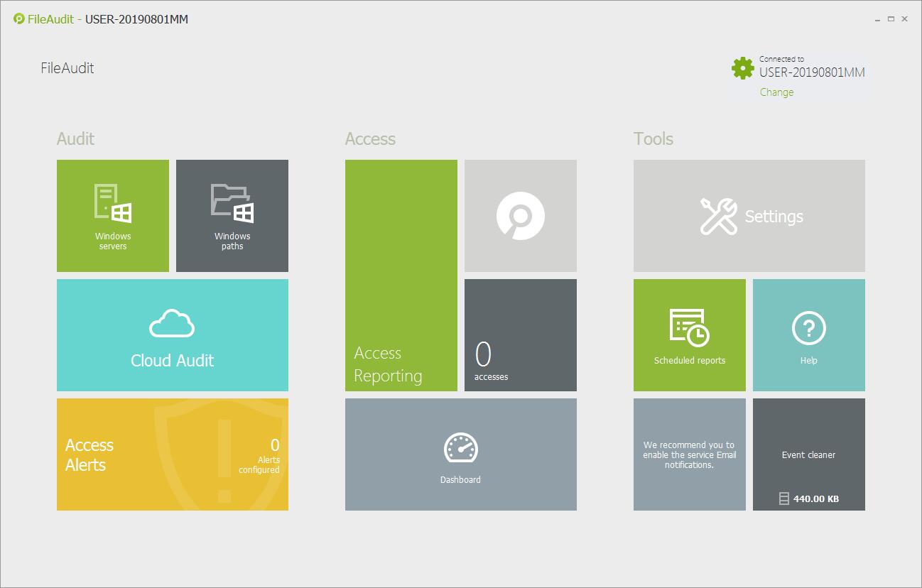The height and width of the screenshot is (588, 922).
Task: Open the Event cleaner tile
Action: [809, 454]
